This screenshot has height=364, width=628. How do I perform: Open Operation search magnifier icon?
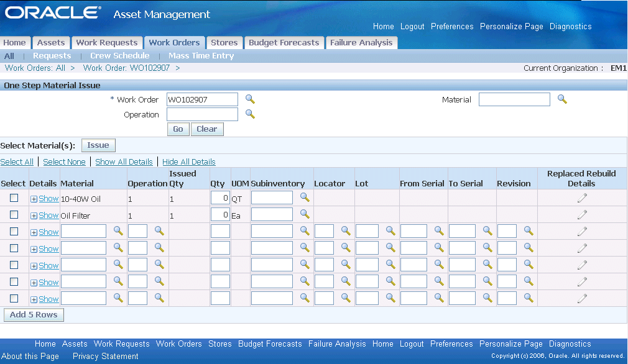250,114
